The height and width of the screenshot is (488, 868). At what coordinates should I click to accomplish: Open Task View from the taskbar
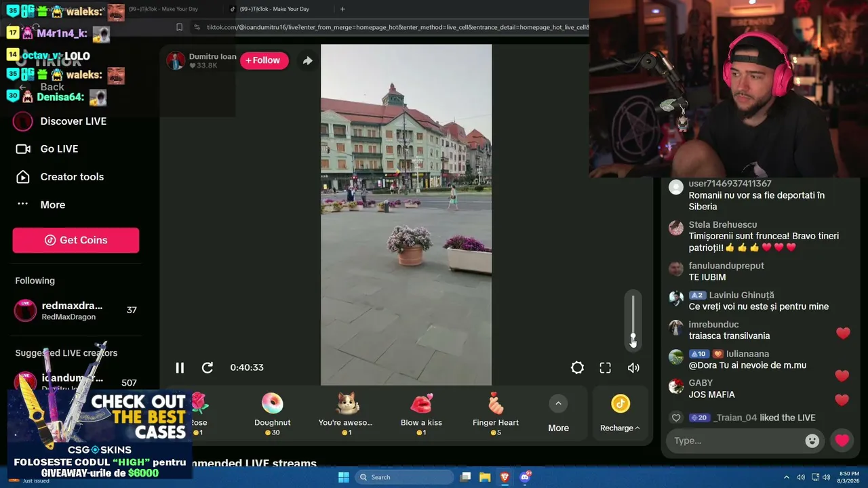(465, 477)
